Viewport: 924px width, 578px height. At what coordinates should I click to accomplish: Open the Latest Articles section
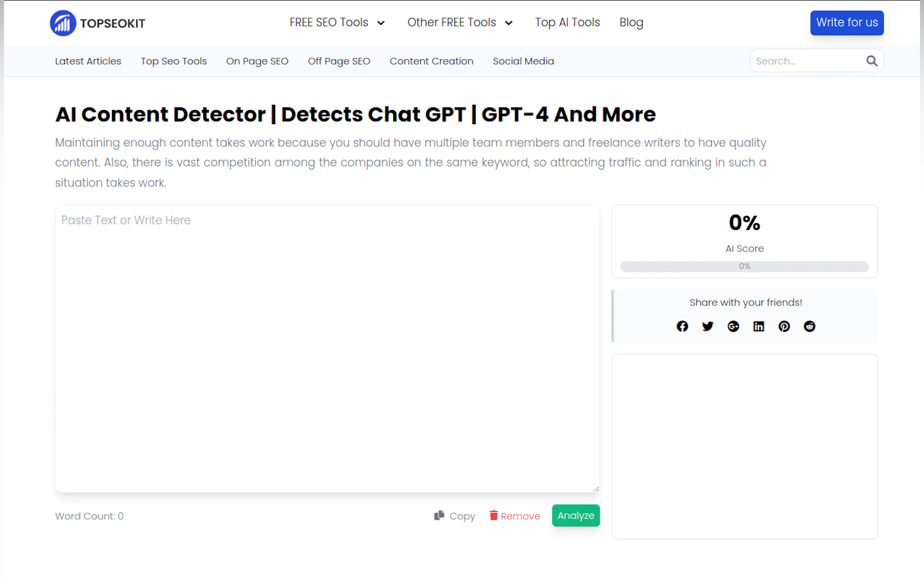tap(88, 61)
